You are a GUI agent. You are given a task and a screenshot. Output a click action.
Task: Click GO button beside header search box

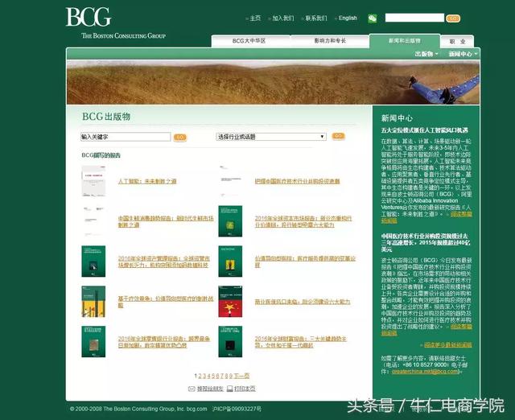[x=453, y=19]
